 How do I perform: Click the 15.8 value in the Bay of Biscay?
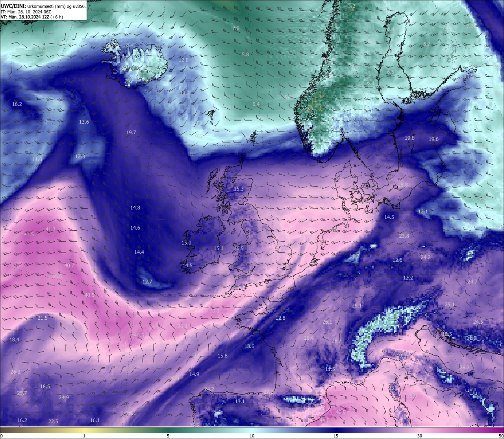click(x=222, y=356)
